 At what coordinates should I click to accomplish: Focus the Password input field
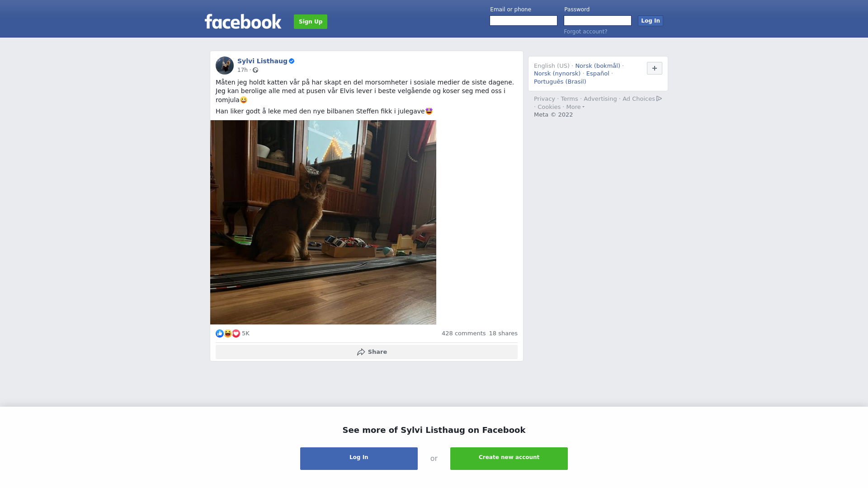(598, 21)
